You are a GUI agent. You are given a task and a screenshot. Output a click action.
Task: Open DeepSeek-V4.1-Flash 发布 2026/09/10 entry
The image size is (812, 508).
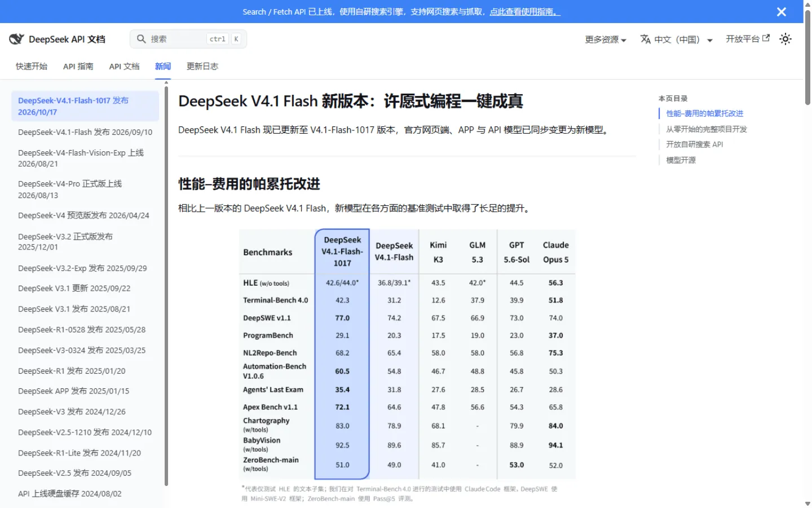click(85, 132)
